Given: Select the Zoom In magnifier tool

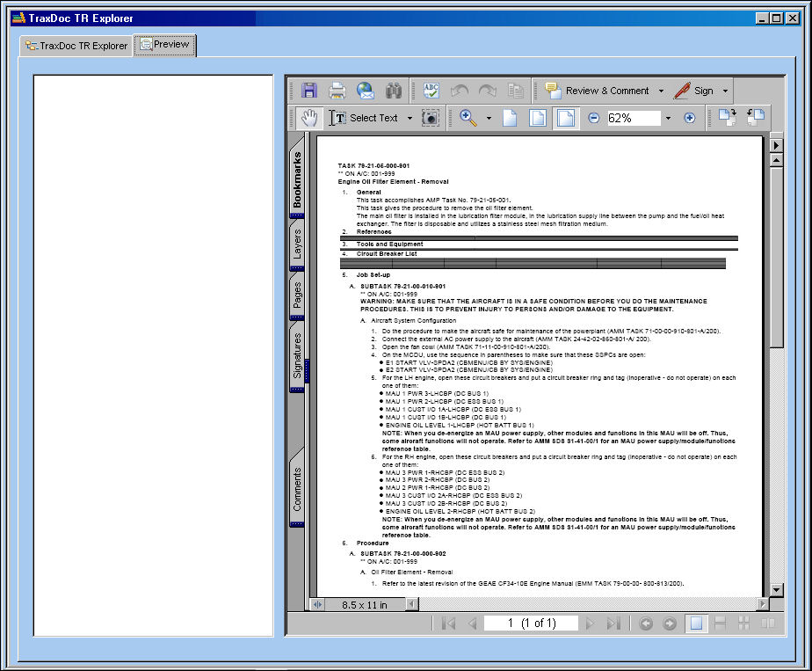Looking at the screenshot, I should click(x=468, y=118).
